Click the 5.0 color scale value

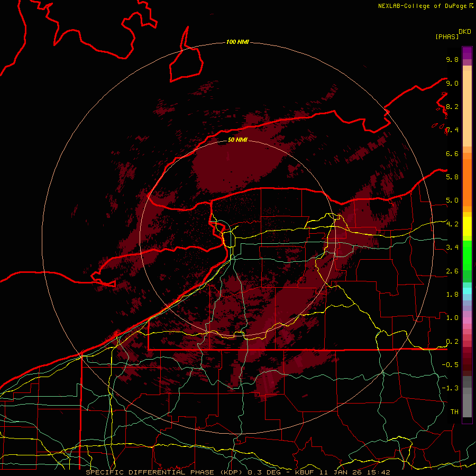pos(452,200)
